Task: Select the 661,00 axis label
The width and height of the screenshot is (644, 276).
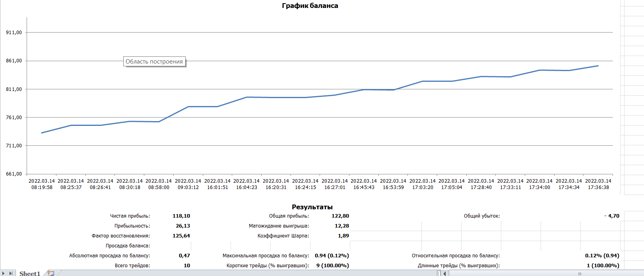Action: [x=14, y=174]
